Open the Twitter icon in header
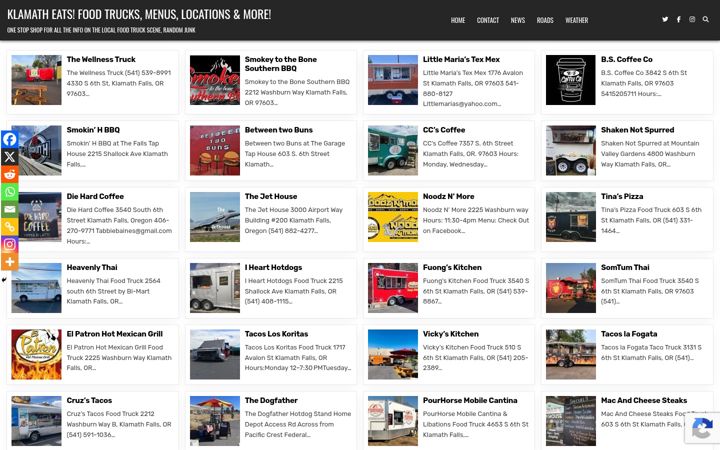 [664, 19]
